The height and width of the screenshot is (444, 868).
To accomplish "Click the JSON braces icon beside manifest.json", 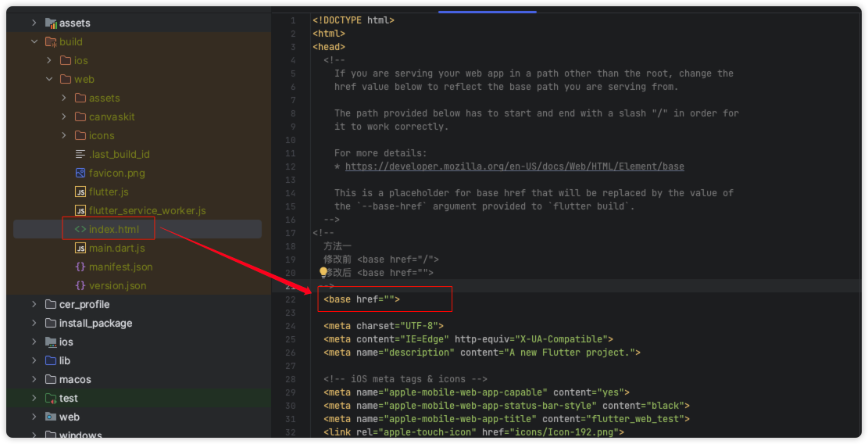I will [x=80, y=267].
